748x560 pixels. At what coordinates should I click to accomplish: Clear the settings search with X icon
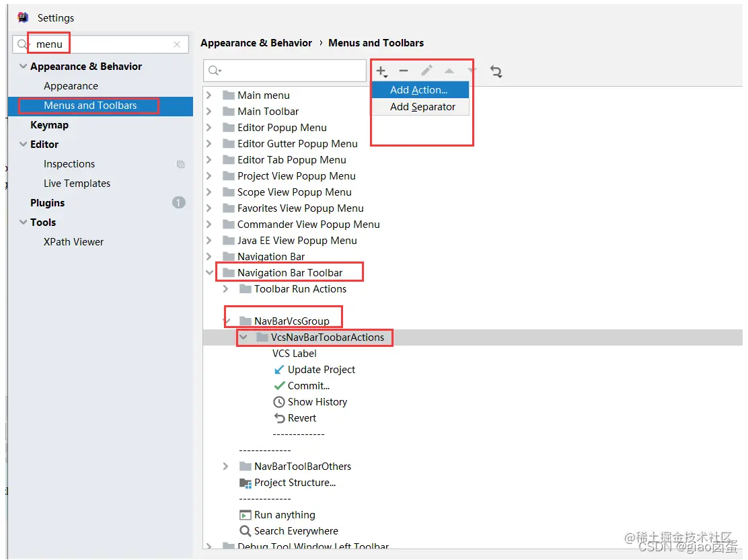[x=177, y=44]
